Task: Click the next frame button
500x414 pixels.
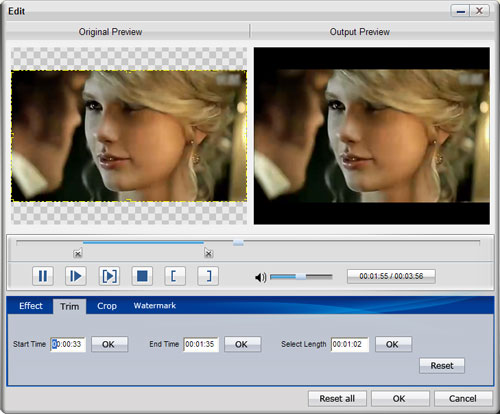Action: (x=76, y=276)
